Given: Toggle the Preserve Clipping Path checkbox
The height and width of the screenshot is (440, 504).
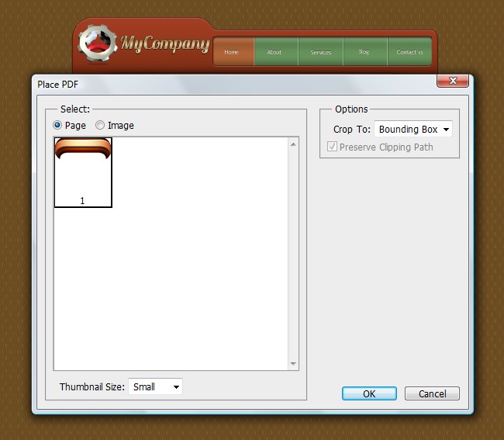Looking at the screenshot, I should point(332,147).
